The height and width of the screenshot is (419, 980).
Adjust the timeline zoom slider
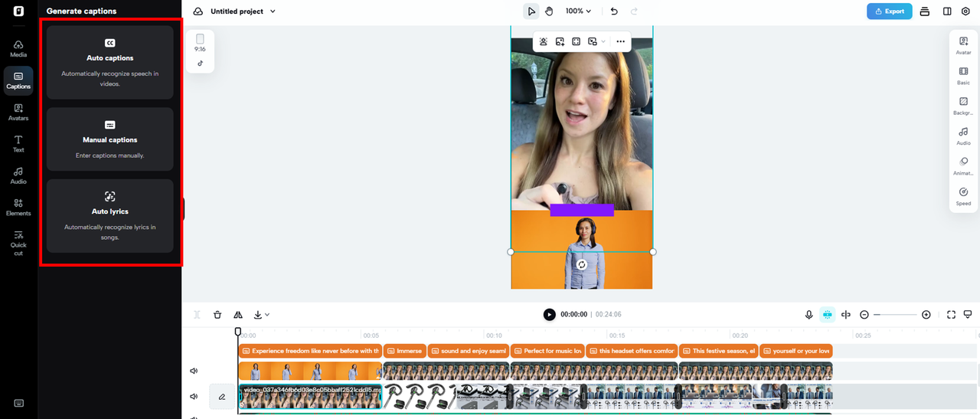click(x=895, y=315)
